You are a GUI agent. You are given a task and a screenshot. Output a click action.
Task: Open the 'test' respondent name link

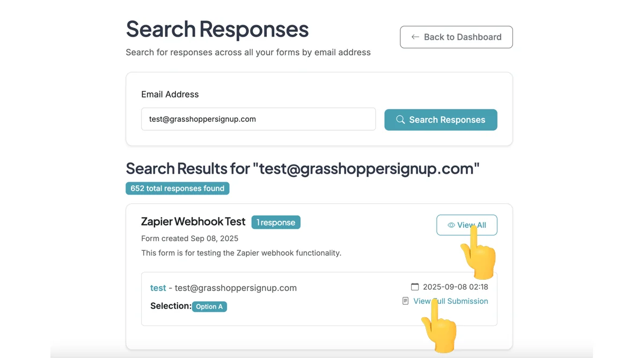tap(158, 288)
